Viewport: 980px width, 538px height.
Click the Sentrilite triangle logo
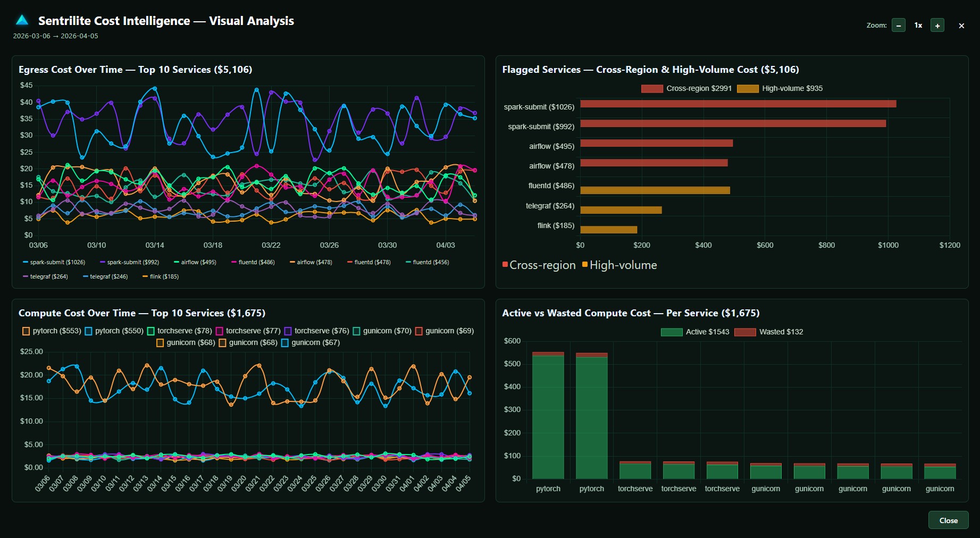click(x=21, y=20)
